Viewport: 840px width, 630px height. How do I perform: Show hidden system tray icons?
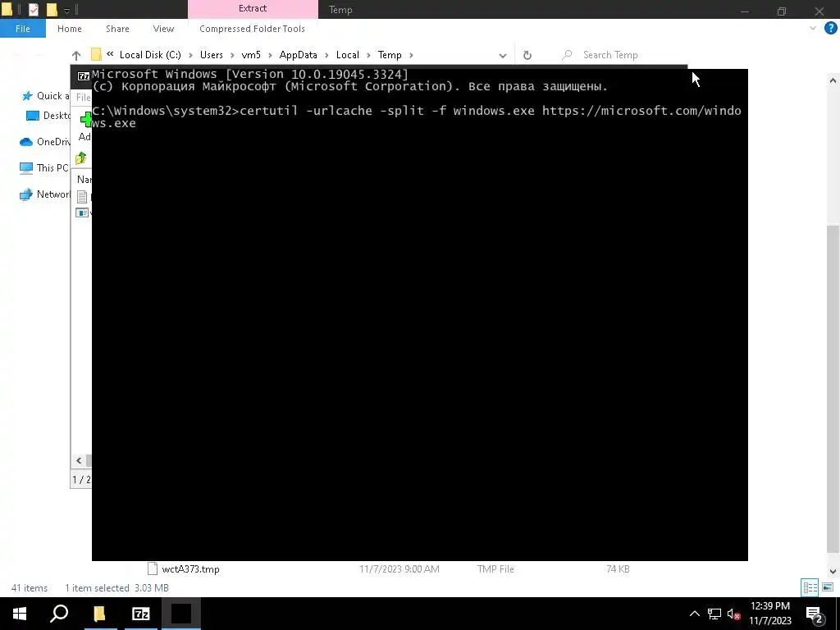click(694, 614)
